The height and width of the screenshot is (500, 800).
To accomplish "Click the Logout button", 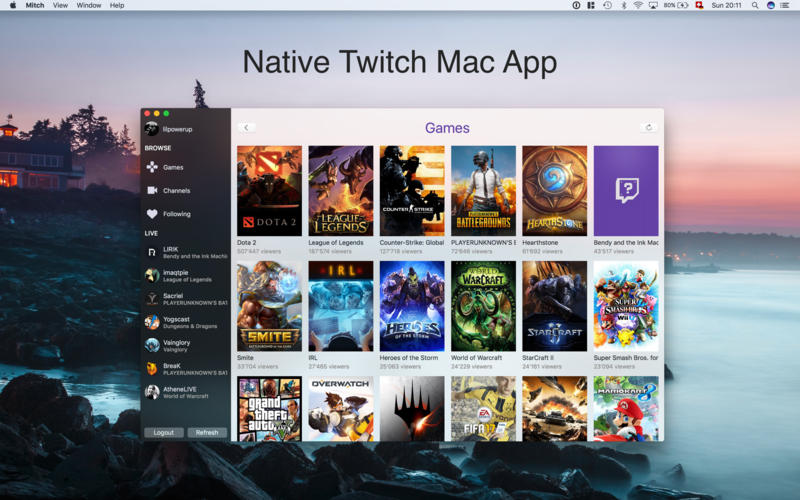I will click(164, 433).
